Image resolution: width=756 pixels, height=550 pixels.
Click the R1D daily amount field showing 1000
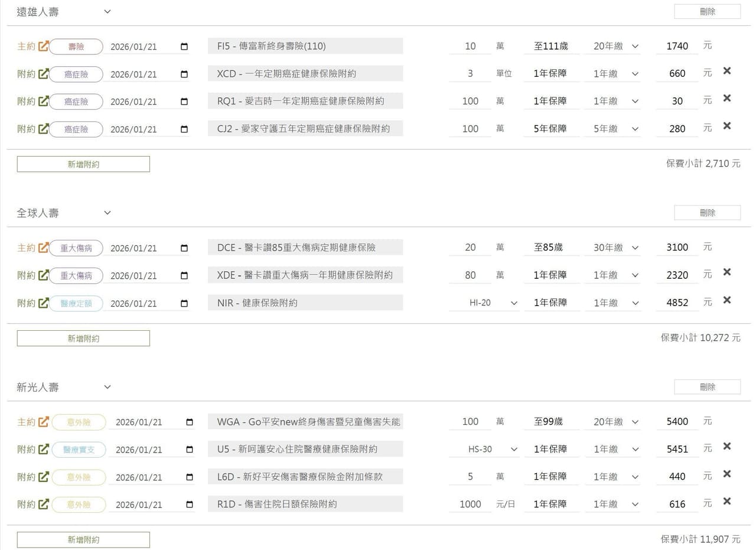pos(470,505)
